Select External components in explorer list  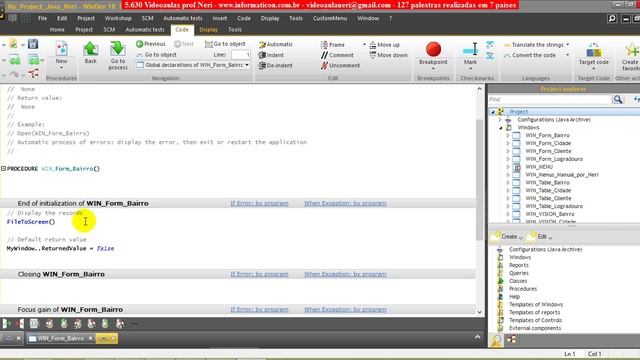(x=535, y=328)
